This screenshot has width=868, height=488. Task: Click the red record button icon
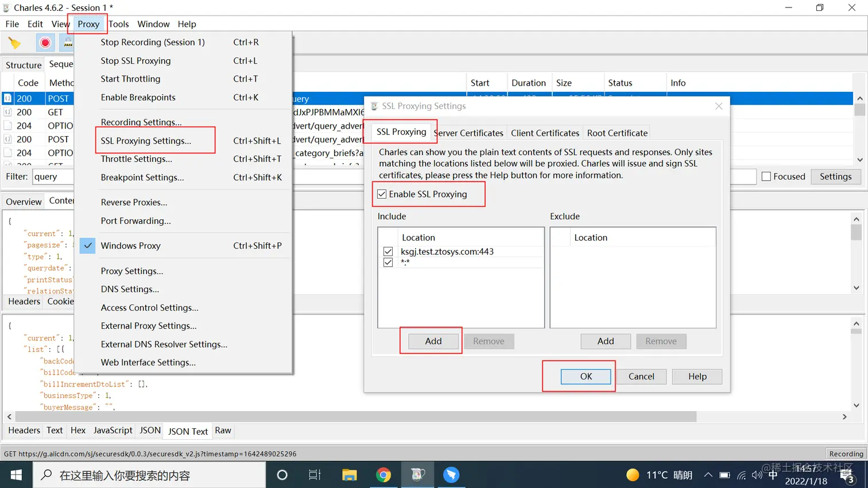(45, 43)
